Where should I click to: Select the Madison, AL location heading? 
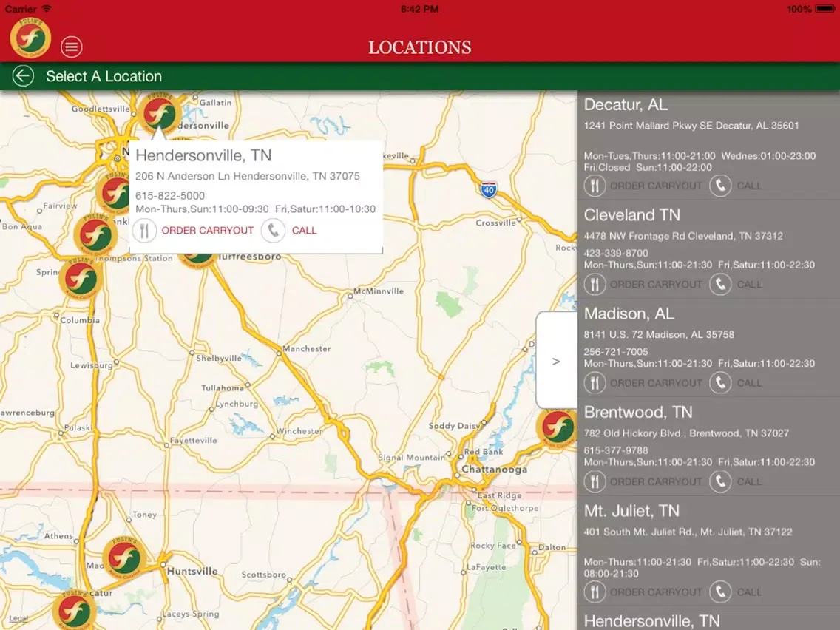[629, 314]
